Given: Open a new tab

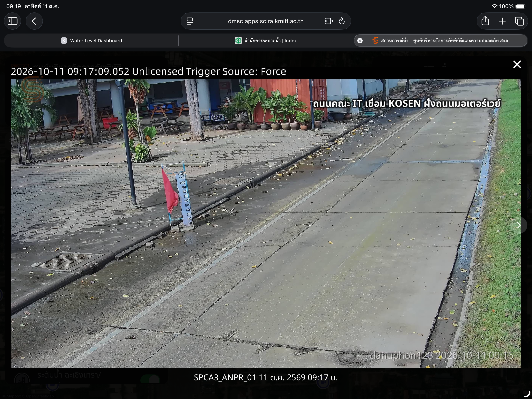Looking at the screenshot, I should tap(502, 21).
